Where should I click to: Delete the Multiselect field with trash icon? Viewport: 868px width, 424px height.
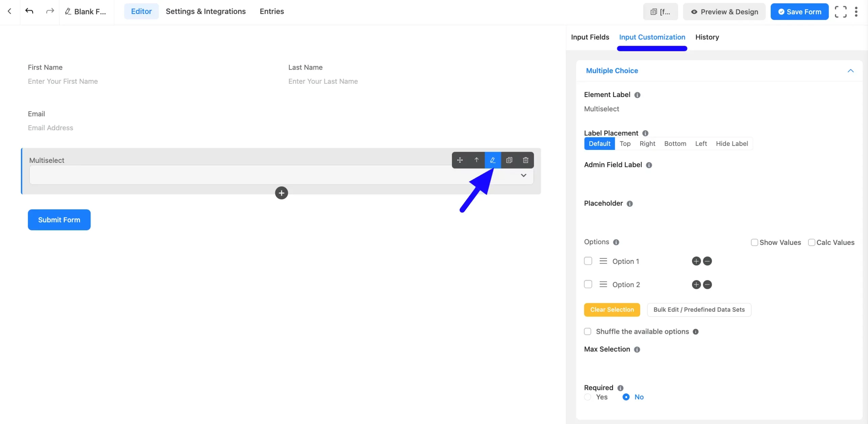click(526, 160)
